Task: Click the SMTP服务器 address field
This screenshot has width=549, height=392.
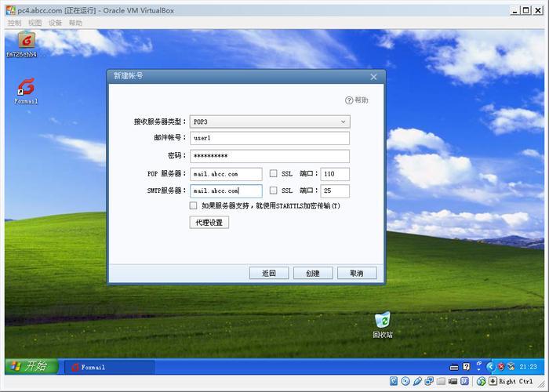Action: (226, 191)
